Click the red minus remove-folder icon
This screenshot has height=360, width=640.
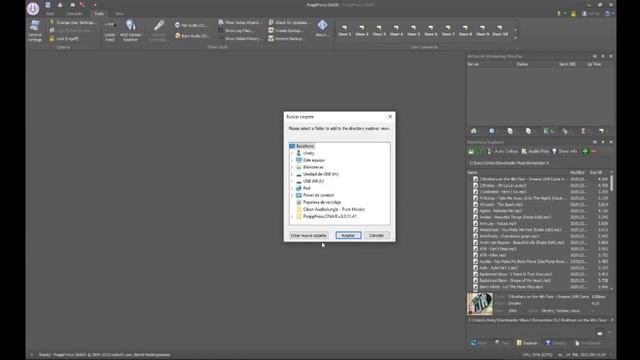point(594,151)
